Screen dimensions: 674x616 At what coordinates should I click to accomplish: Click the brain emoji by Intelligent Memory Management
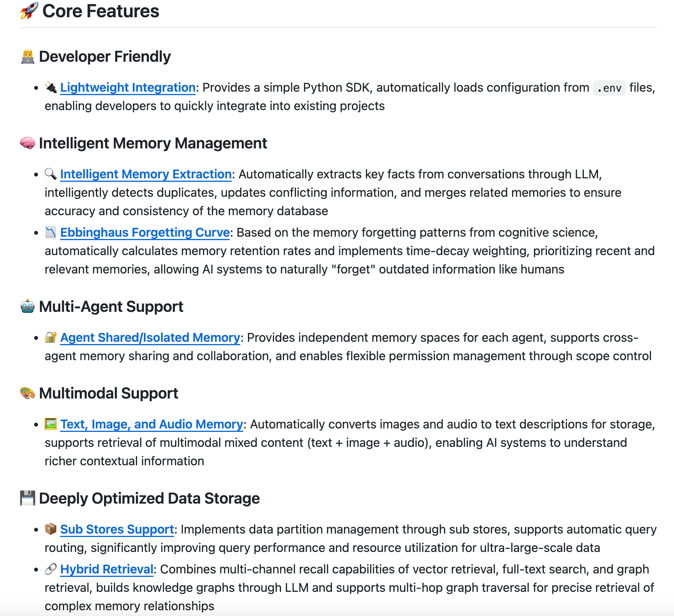point(28,143)
